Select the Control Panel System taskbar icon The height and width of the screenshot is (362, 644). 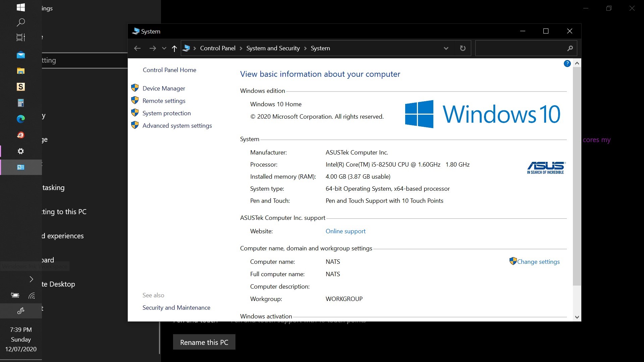(21, 167)
